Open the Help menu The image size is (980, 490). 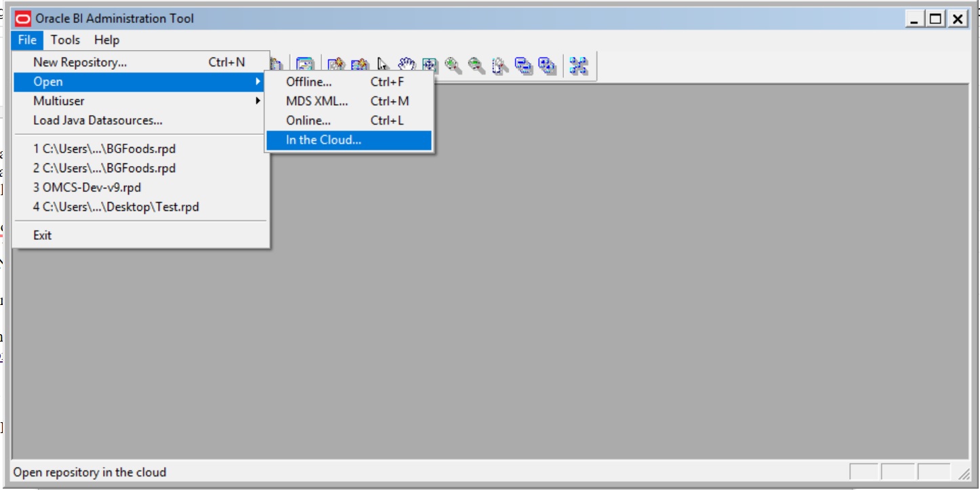[107, 40]
